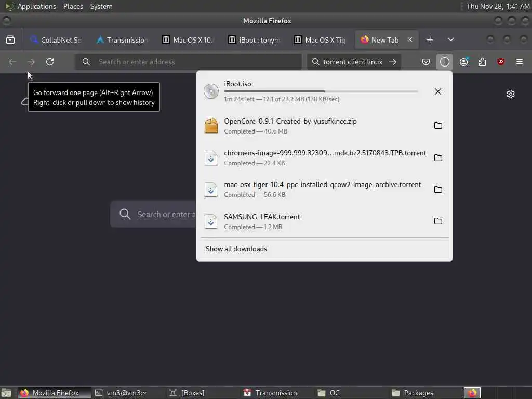Reload the current page
Image resolution: width=532 pixels, height=399 pixels.
(50, 62)
